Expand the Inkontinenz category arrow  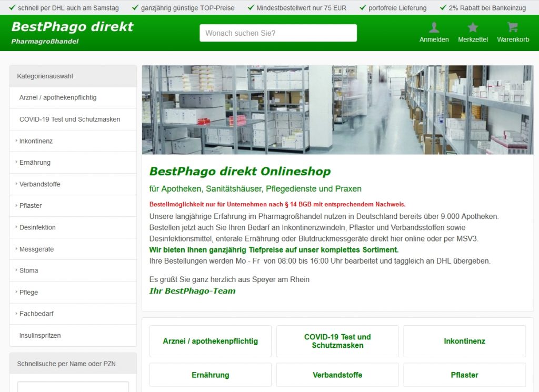[x=16, y=141]
